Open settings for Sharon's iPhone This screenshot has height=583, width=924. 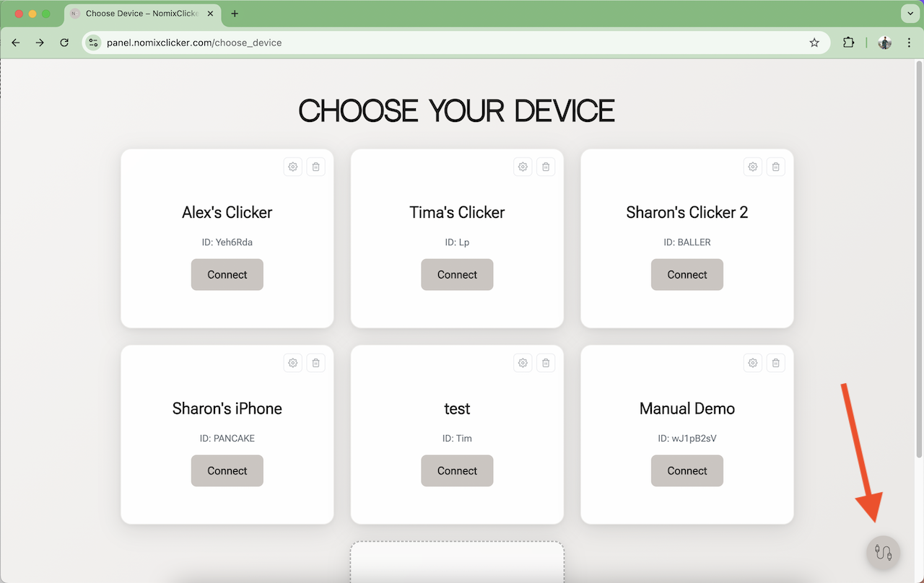293,363
